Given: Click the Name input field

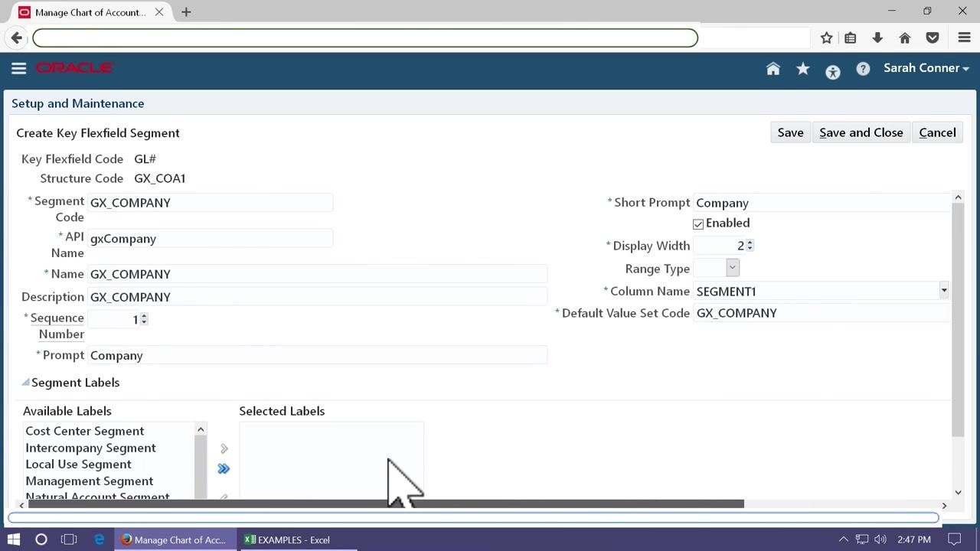Looking at the screenshot, I should [x=318, y=274].
